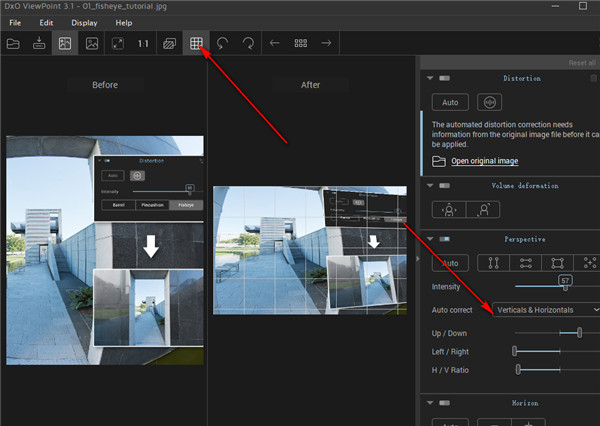Rotate image left with counterclockwise arrow
Viewport: 600px width, 426px height.
coord(222,44)
